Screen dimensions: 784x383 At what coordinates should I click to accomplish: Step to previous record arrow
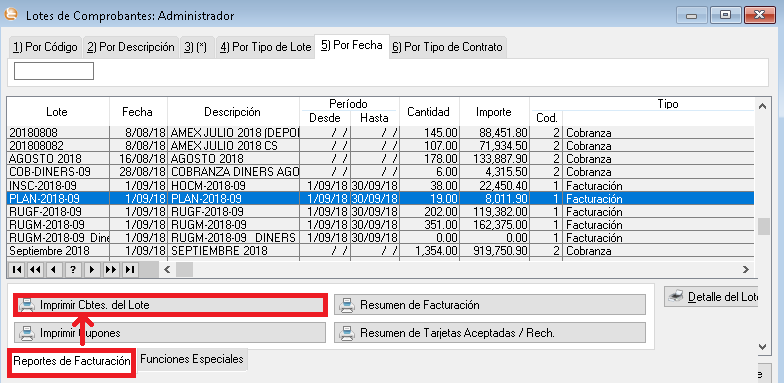(54, 270)
